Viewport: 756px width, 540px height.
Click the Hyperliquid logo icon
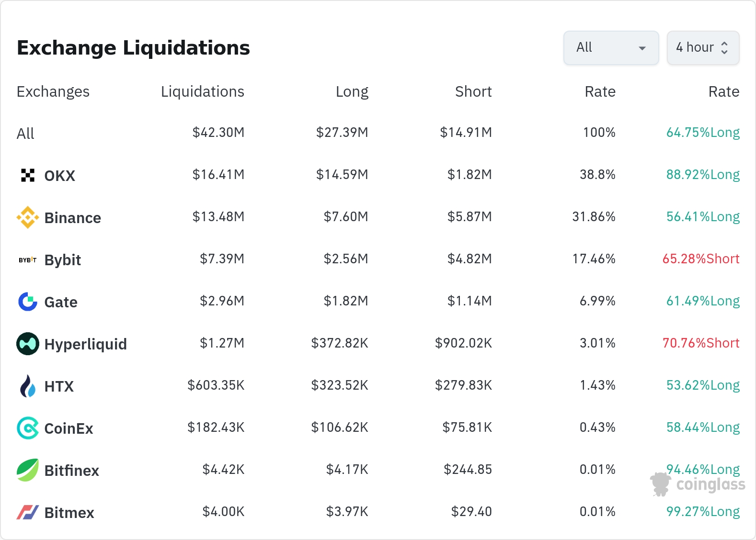tap(28, 344)
